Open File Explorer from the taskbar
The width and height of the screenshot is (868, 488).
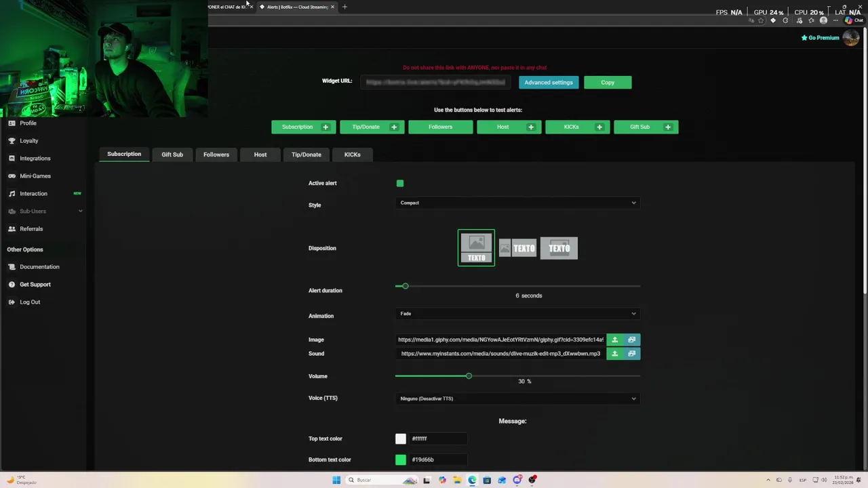pos(457,480)
